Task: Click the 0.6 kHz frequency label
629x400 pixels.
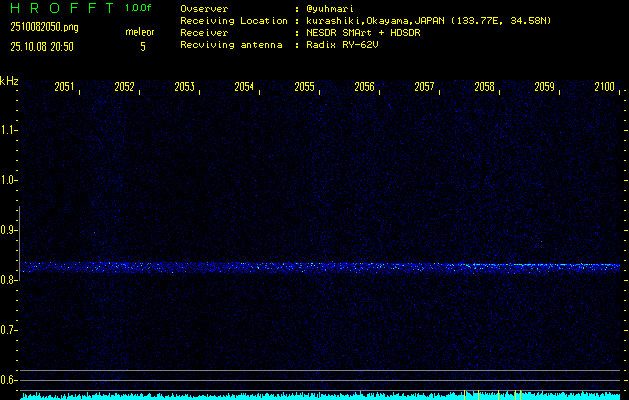Action: click(7, 380)
